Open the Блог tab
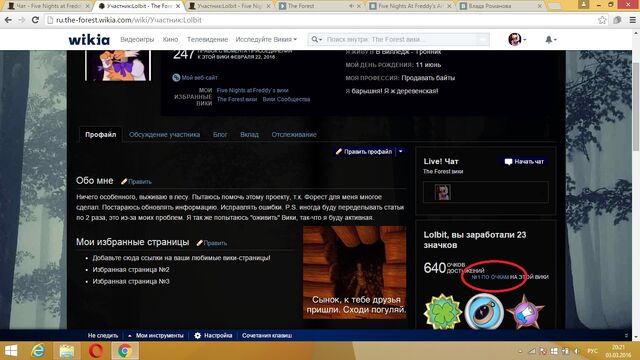Screen dimensions: 640x360 (220, 135)
